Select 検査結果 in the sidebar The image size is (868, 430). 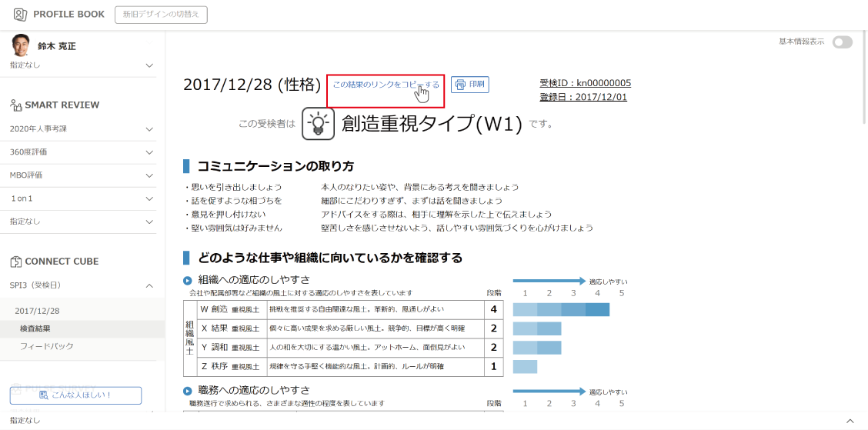(35, 328)
